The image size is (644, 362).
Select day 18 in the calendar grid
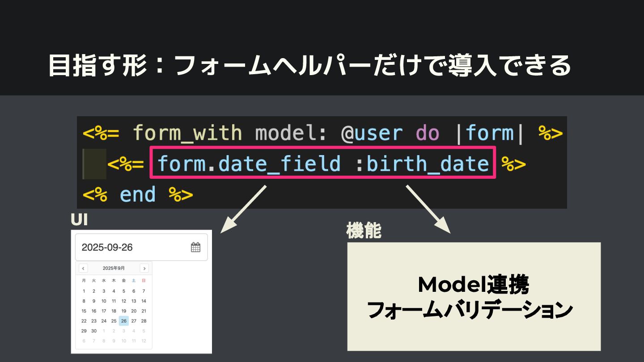point(114,311)
